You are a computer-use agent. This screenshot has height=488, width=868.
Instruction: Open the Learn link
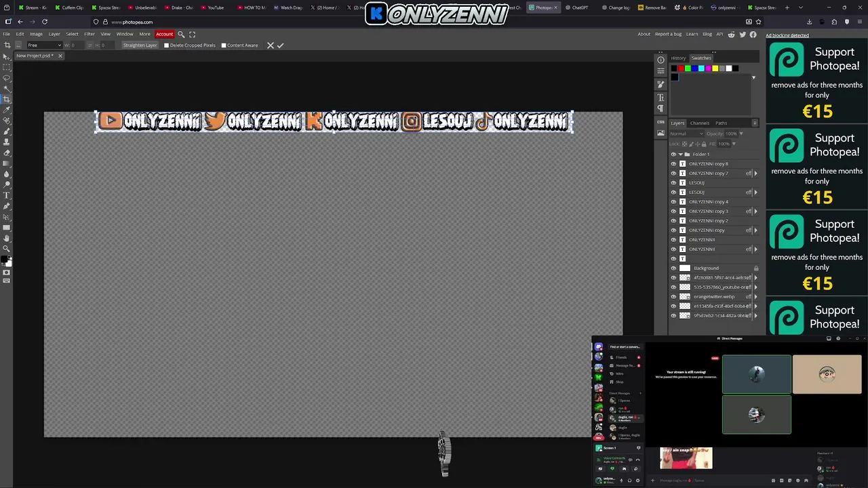point(692,34)
